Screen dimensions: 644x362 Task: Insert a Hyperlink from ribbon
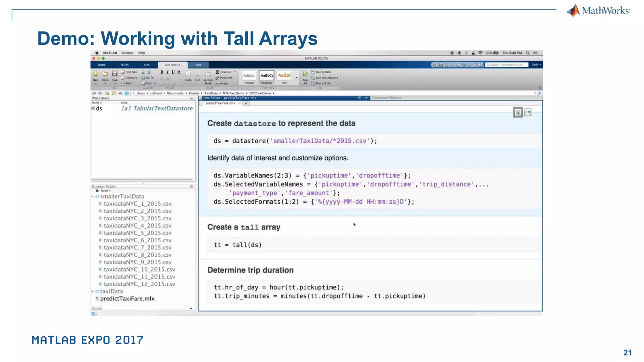[x=224, y=78]
